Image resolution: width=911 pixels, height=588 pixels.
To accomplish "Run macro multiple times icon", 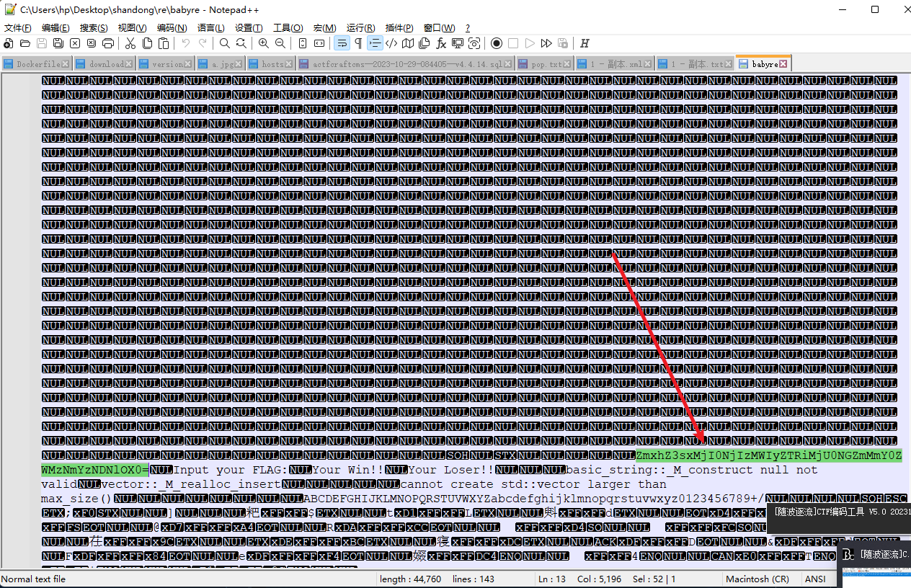I will coord(546,43).
